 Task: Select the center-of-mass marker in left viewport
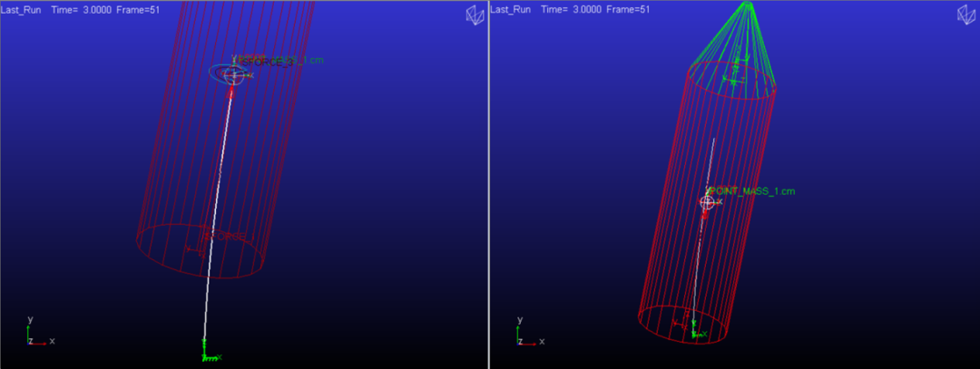235,75
